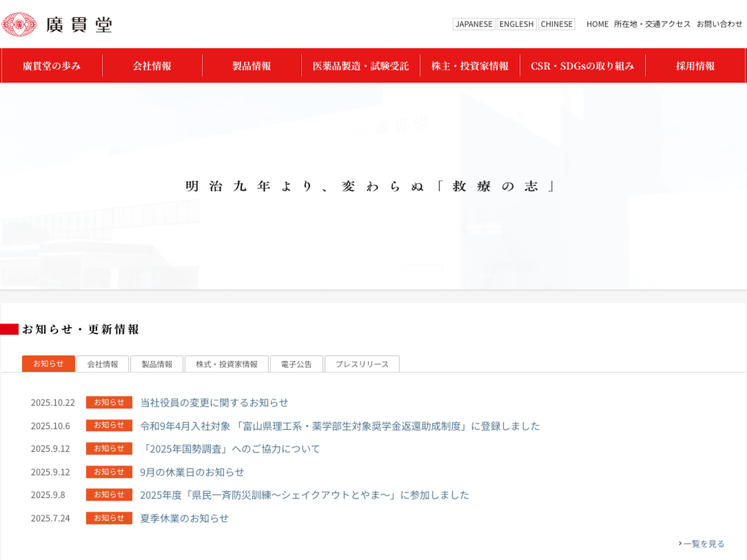Open 会社情報 in red navigation bar
This screenshot has height=560, width=747.
152,66
